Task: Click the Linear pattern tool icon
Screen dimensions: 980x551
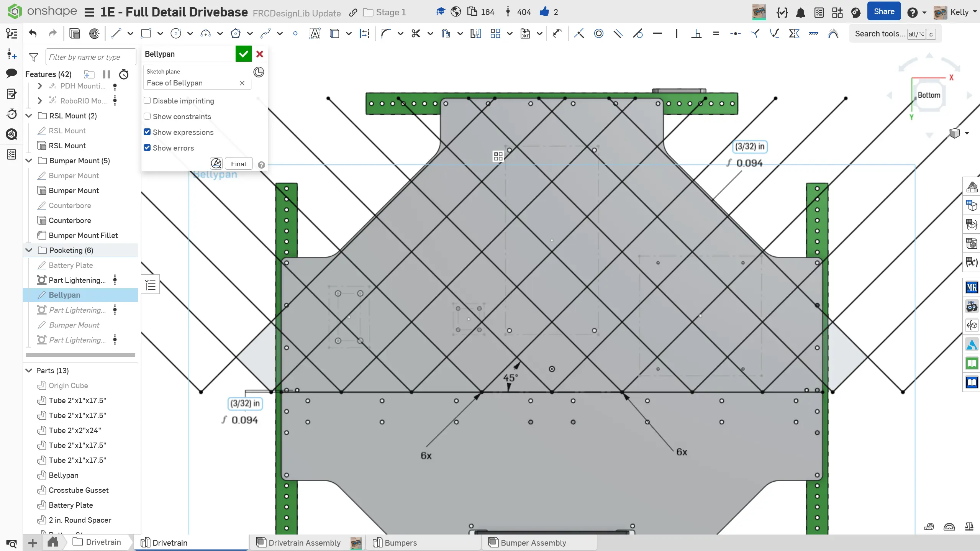Action: tap(495, 34)
